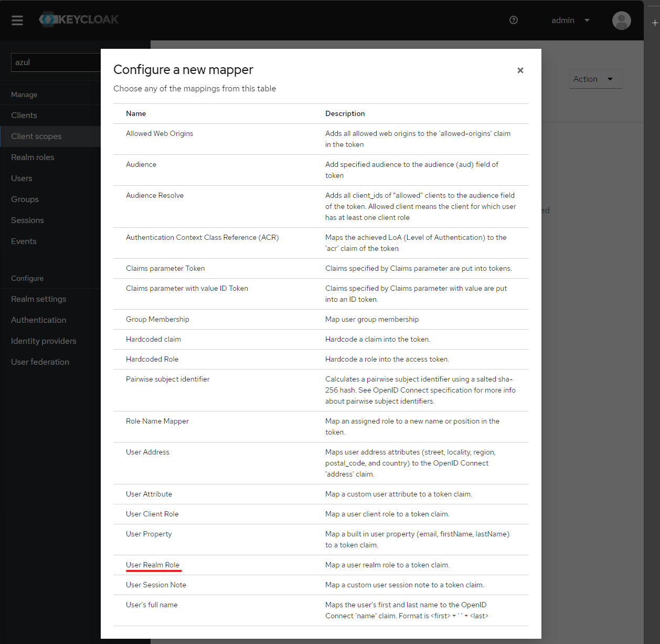
Task: Open Realm settings under Configure
Action: pyautogui.click(x=38, y=299)
